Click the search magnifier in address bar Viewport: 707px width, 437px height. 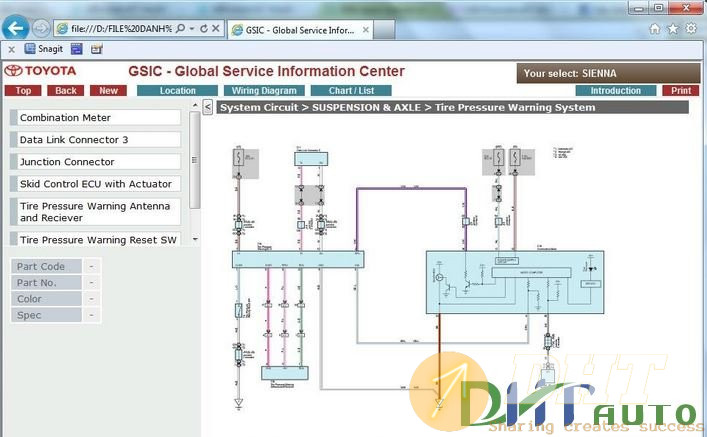(180, 28)
